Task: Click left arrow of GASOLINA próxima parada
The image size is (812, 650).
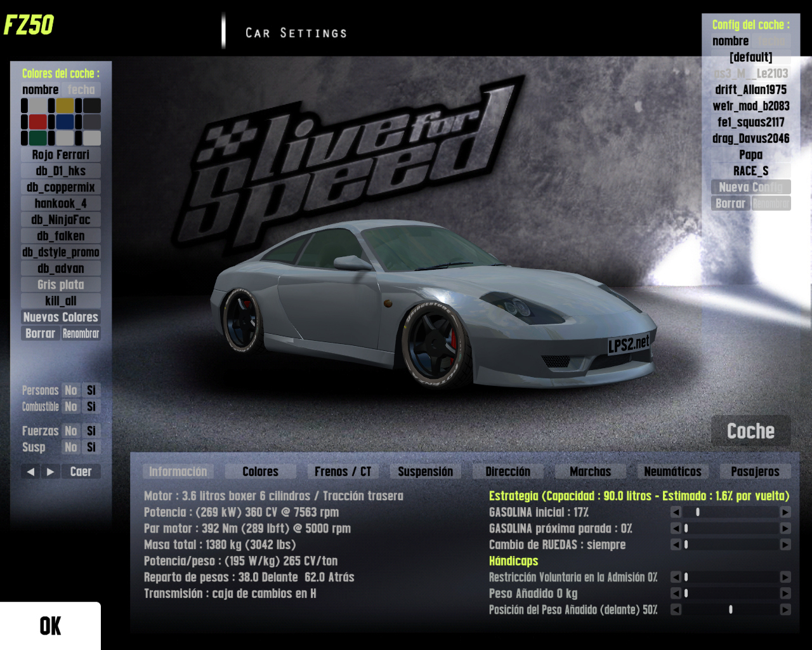Action: (x=676, y=528)
